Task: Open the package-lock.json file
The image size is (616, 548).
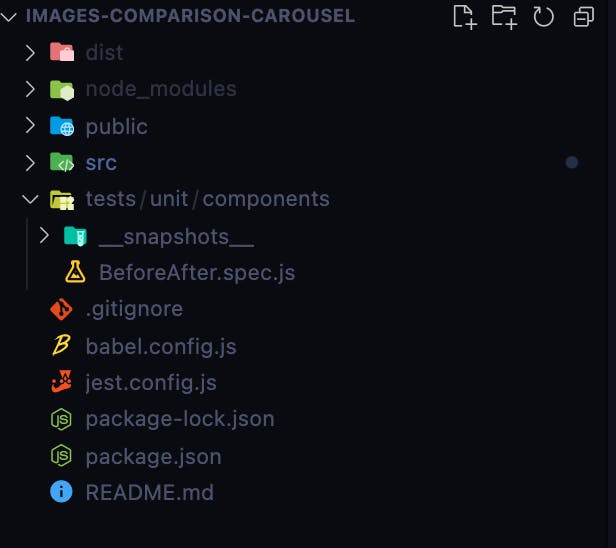Action: click(180, 419)
